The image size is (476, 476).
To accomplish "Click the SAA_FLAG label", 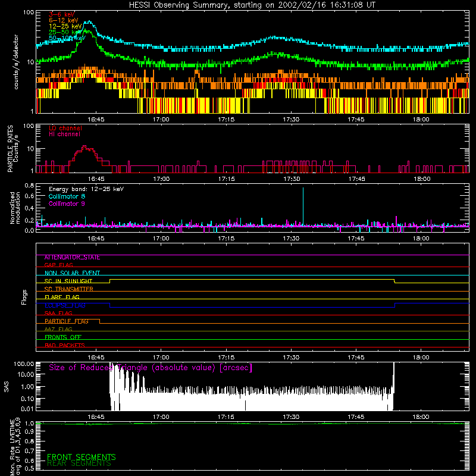I will [x=58, y=313].
